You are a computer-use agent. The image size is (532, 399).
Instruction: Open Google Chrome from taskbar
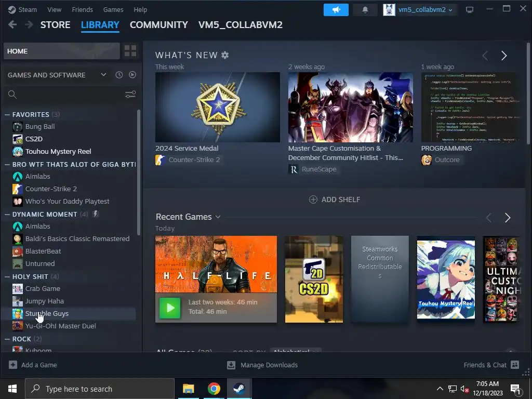pos(214,389)
